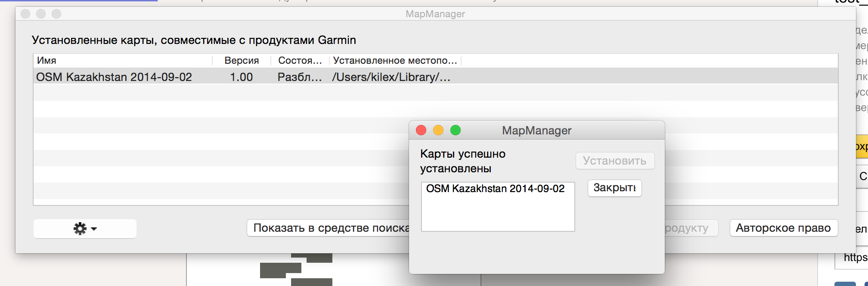The width and height of the screenshot is (868, 286).
Task: Click the Показать в средстве поиска button
Action: click(x=328, y=228)
